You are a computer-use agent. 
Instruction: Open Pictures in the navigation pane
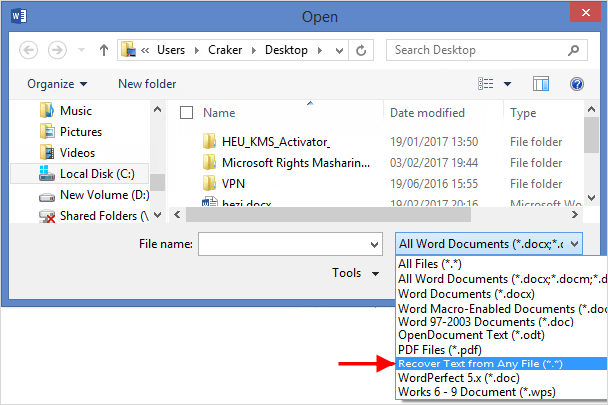point(71,132)
